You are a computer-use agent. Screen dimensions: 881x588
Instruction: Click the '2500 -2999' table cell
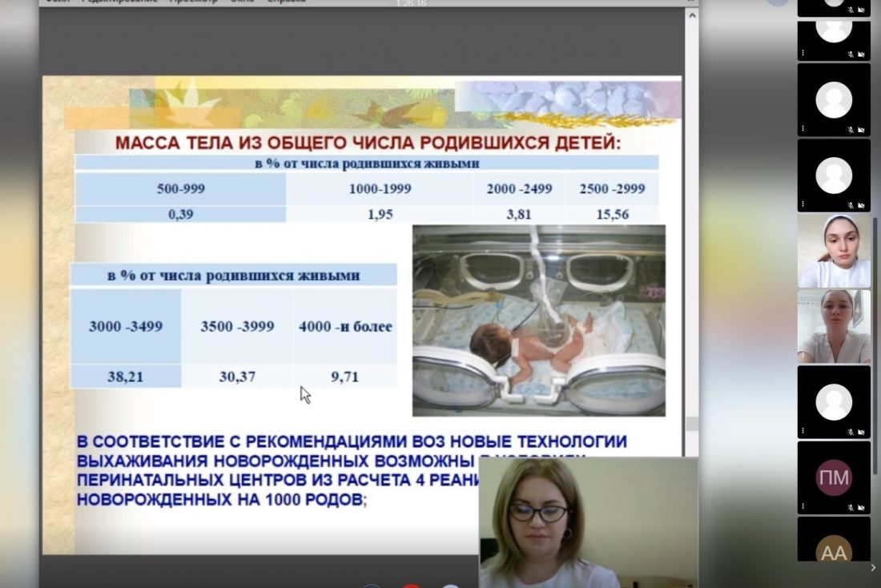tap(612, 189)
